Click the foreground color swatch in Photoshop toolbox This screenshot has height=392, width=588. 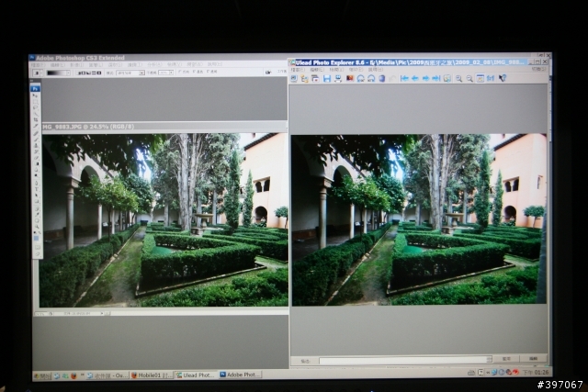[36, 238]
